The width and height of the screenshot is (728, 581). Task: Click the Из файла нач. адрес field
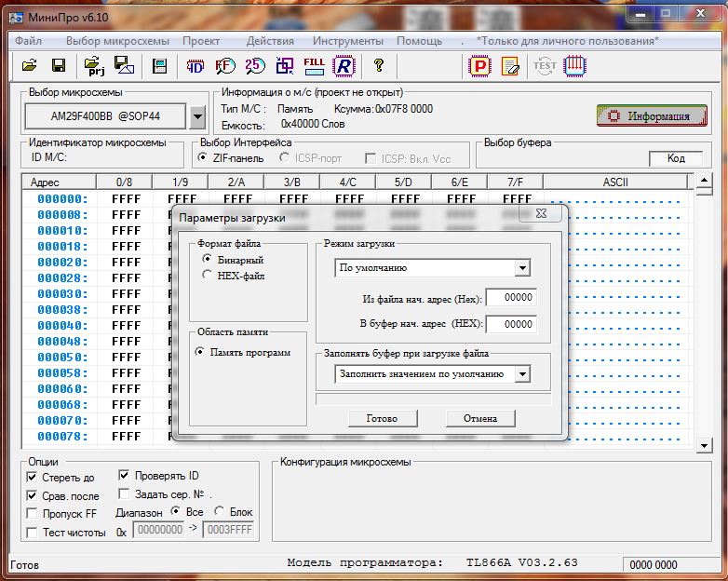tap(511, 299)
